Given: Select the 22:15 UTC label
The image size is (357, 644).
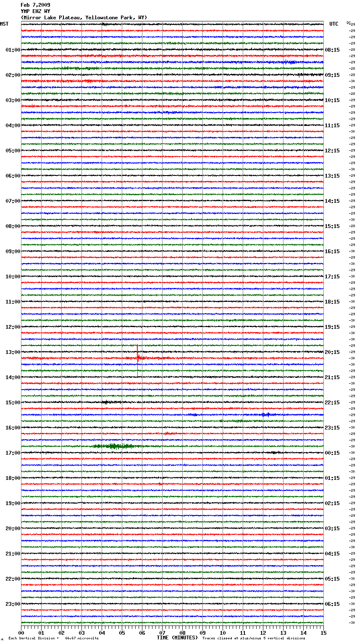Looking at the screenshot, I should click(332, 403).
